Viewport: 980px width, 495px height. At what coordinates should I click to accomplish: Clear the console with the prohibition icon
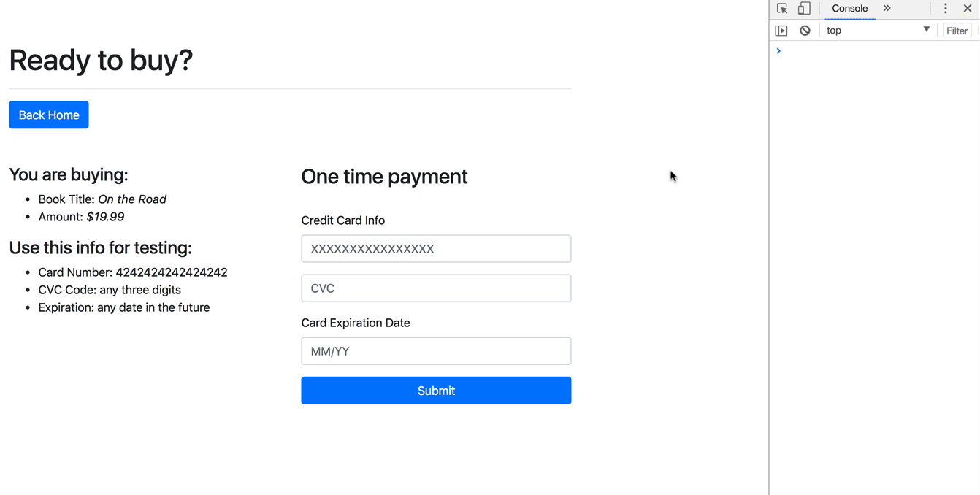[804, 30]
